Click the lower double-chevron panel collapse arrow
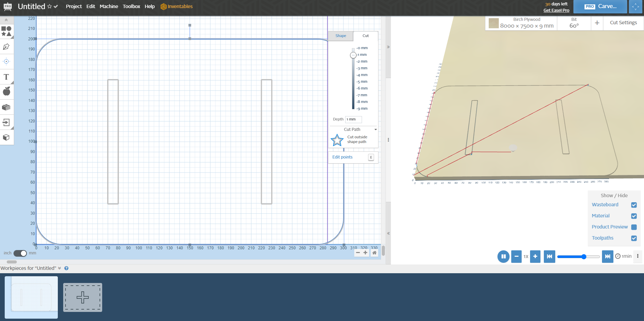This screenshot has width=644, height=321. 388,233
